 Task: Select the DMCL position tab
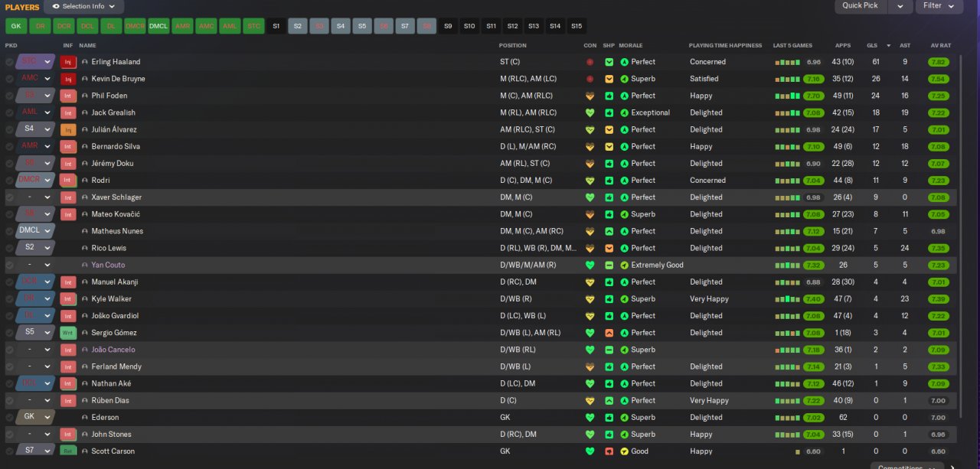pyautogui.click(x=158, y=26)
